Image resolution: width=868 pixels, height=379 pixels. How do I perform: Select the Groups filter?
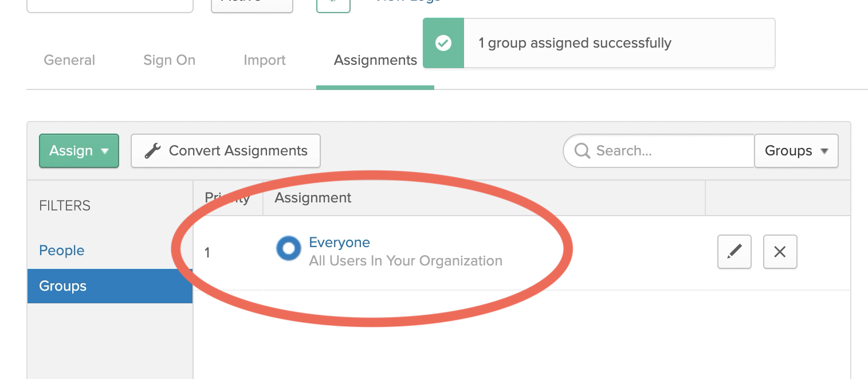pyautogui.click(x=62, y=286)
